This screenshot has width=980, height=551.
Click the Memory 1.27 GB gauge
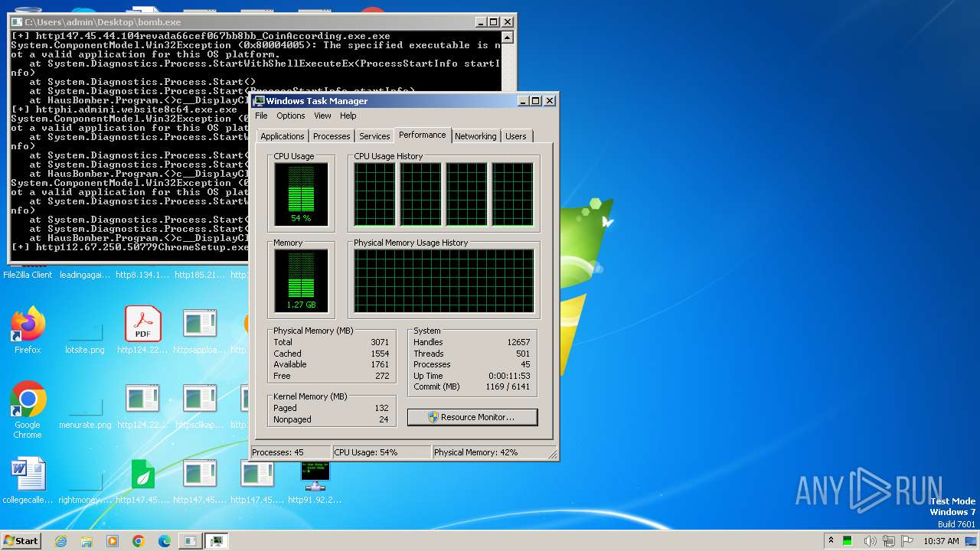pyautogui.click(x=301, y=281)
